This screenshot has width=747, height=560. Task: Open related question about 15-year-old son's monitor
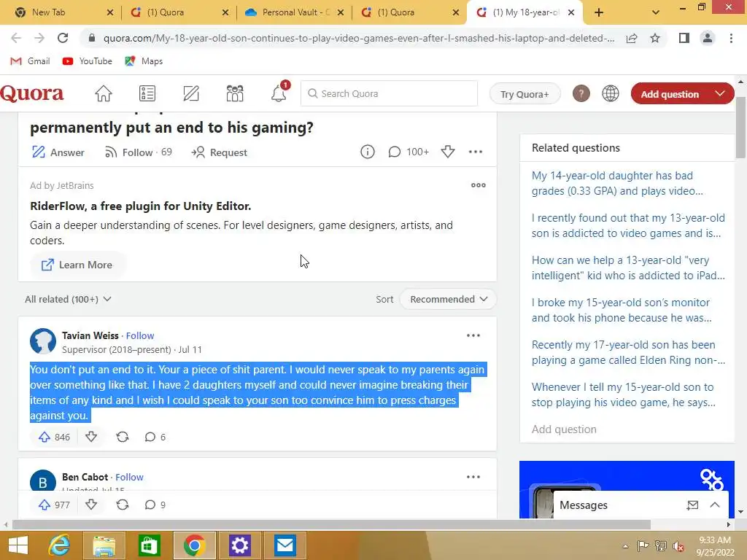[x=622, y=310]
